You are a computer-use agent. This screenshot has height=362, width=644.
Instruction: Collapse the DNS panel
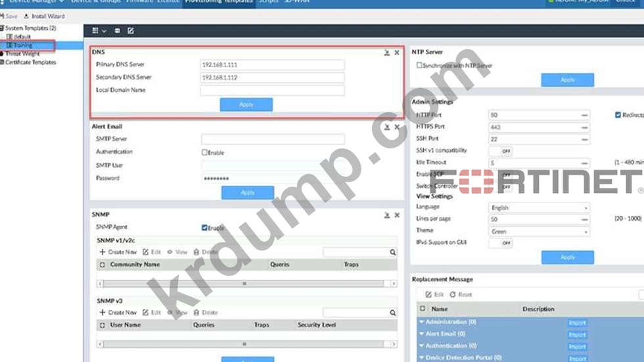pyautogui.click(x=387, y=53)
